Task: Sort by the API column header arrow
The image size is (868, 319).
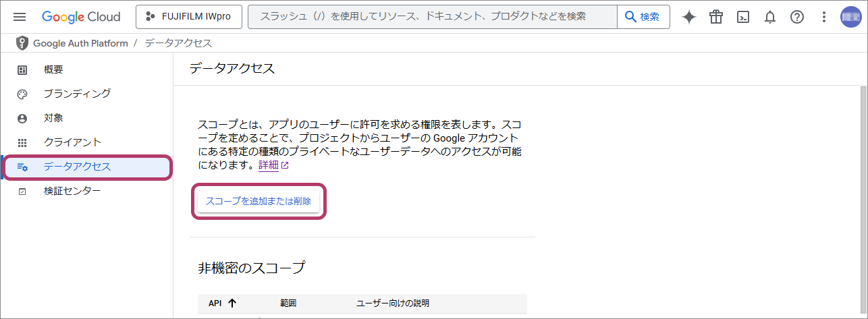Action: (x=232, y=303)
